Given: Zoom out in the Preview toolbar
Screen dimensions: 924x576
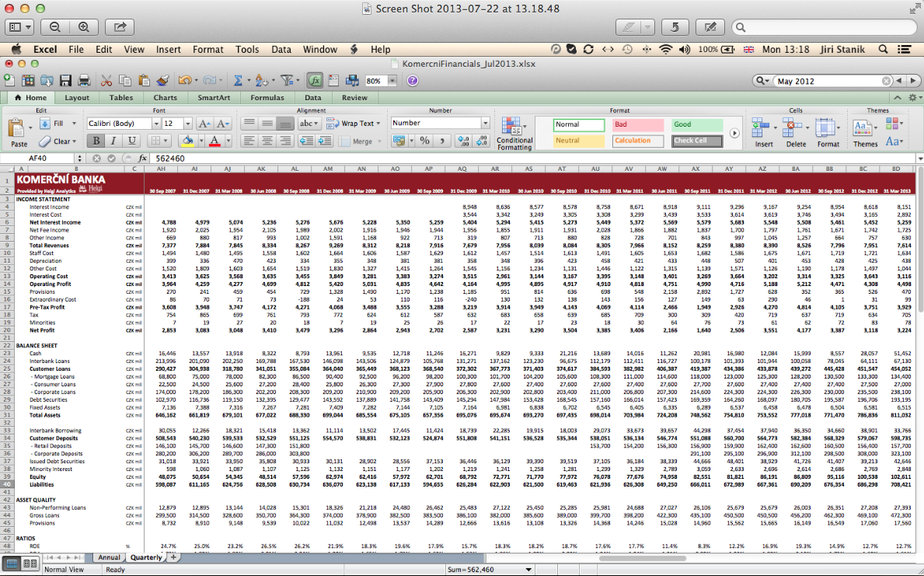Looking at the screenshot, I should 55,27.
